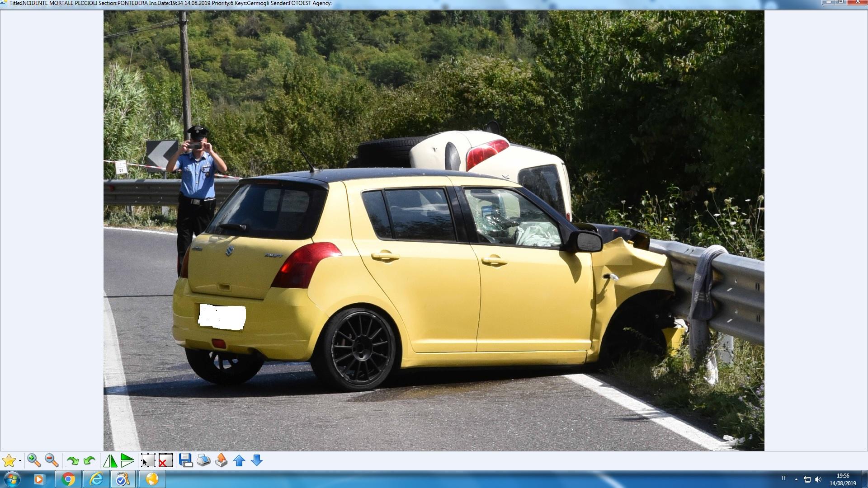Export the image with the orange arrow tray icon
Image resolution: width=868 pixels, height=488 pixels.
coord(221,460)
